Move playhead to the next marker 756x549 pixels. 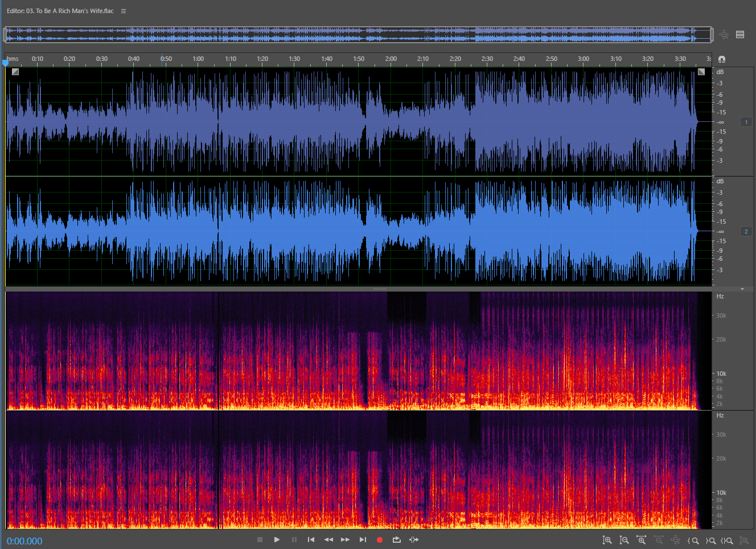(363, 540)
